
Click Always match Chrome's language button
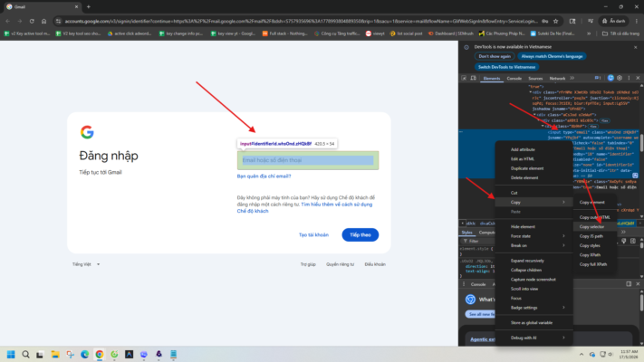coord(552,56)
